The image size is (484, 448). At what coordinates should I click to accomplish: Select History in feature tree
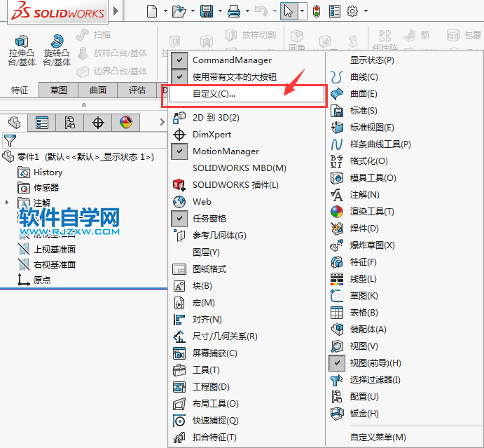point(41,172)
